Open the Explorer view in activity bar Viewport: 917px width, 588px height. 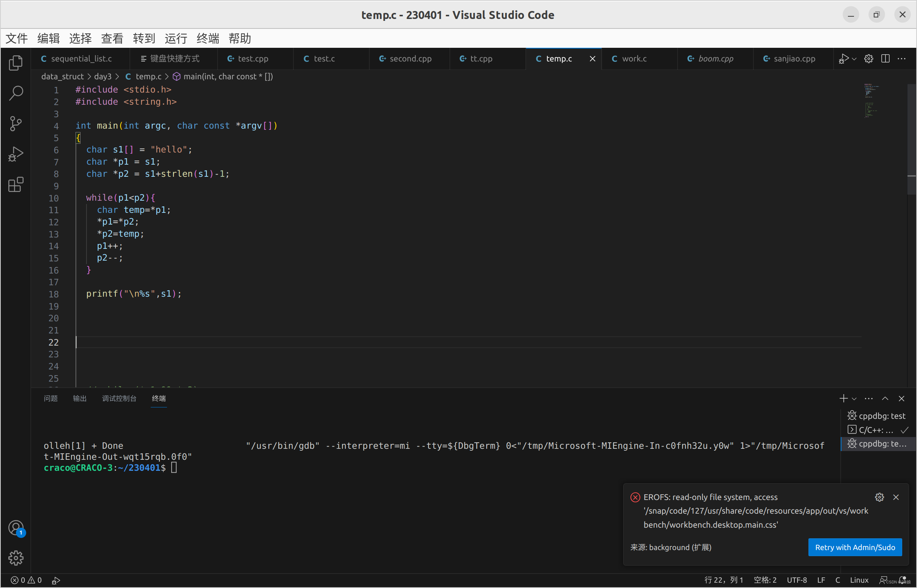click(16, 63)
